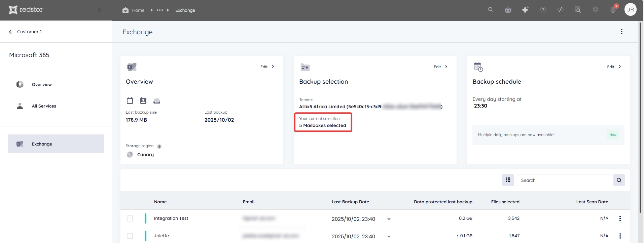The width and height of the screenshot is (644, 243).
Task: Click Jolette name
Action: pyautogui.click(x=162, y=236)
